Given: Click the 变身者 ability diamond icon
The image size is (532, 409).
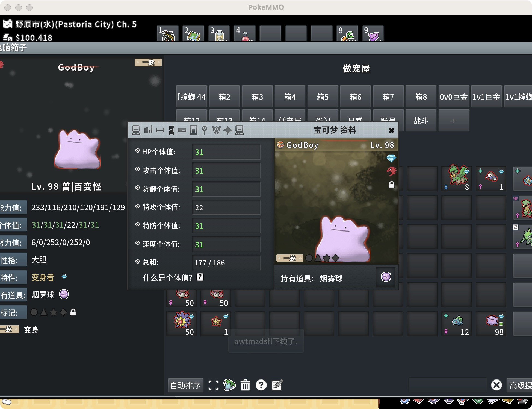Looking at the screenshot, I should (x=64, y=277).
